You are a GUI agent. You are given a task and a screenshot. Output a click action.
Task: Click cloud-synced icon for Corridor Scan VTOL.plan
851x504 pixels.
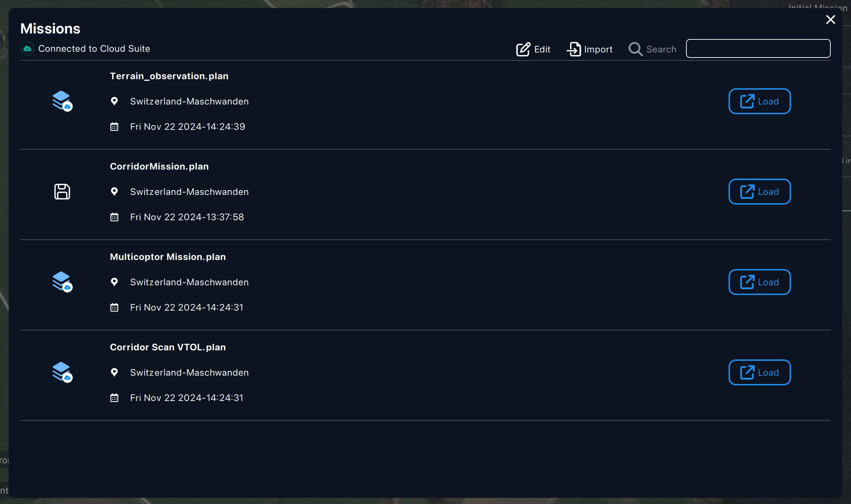point(62,372)
